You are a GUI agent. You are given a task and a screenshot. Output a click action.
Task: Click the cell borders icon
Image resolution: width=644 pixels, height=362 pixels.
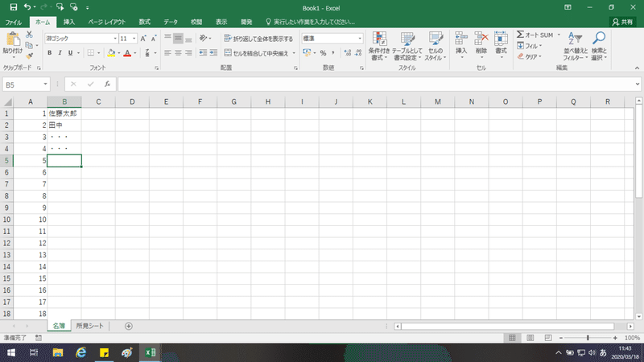(x=91, y=53)
